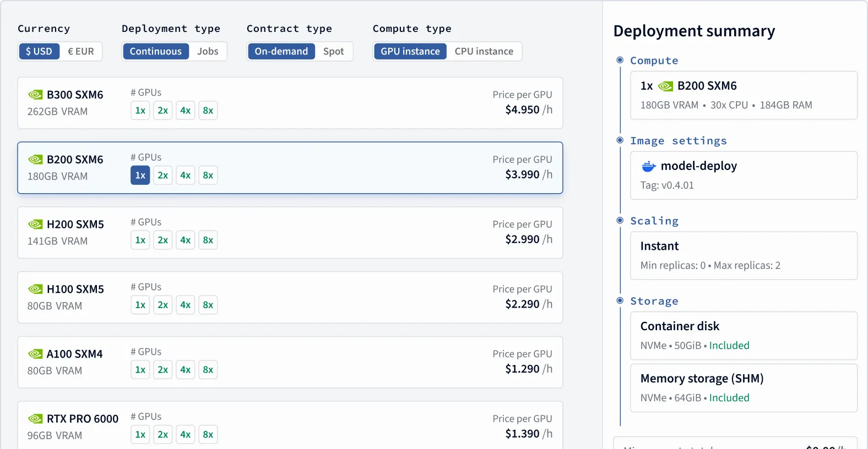The width and height of the screenshot is (868, 449).
Task: Click the Compute step bullet marker
Action: click(620, 60)
